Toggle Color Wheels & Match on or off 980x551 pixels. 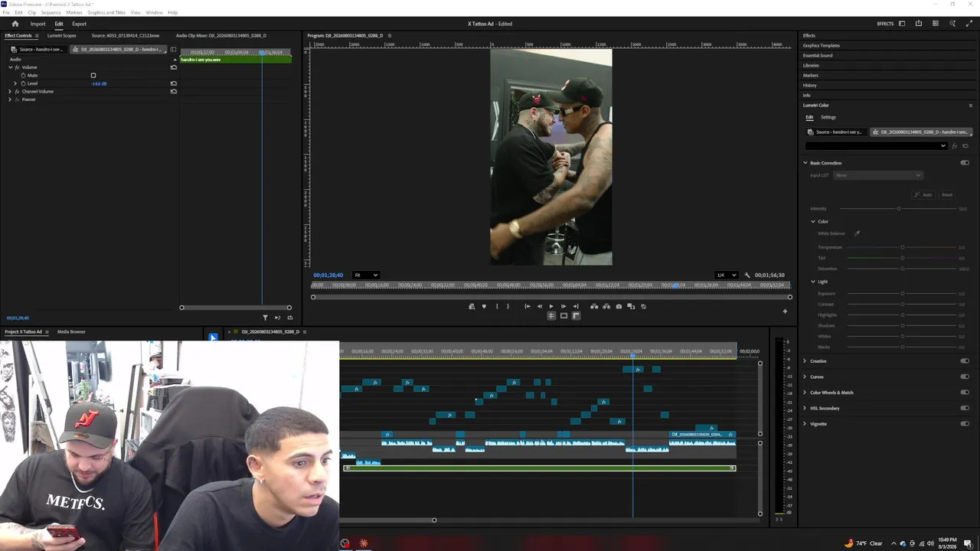[x=965, y=393]
